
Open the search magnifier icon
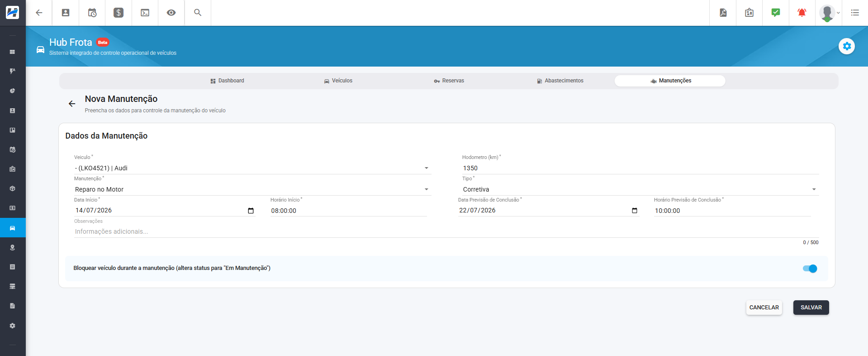pos(198,13)
